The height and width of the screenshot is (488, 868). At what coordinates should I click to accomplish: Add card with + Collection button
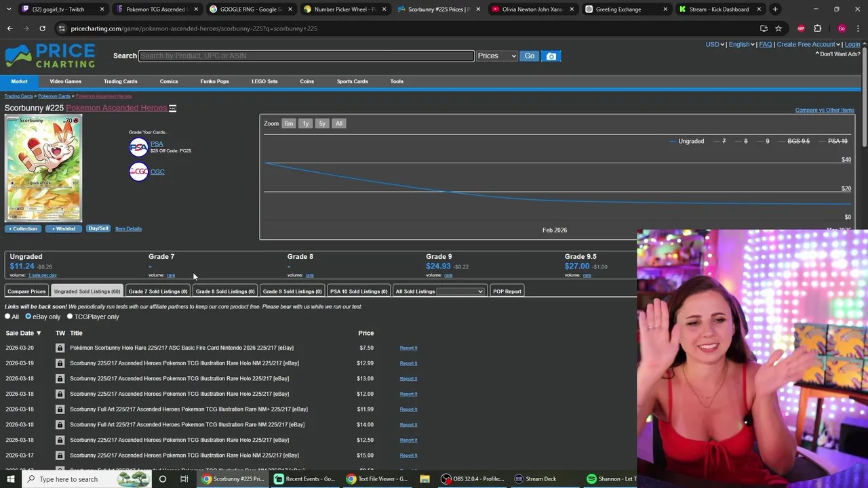(x=23, y=228)
